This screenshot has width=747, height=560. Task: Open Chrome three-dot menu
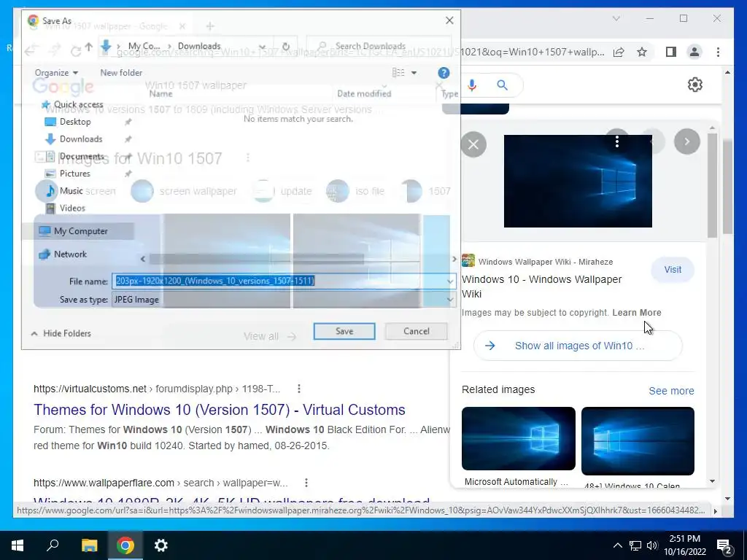pos(718,52)
